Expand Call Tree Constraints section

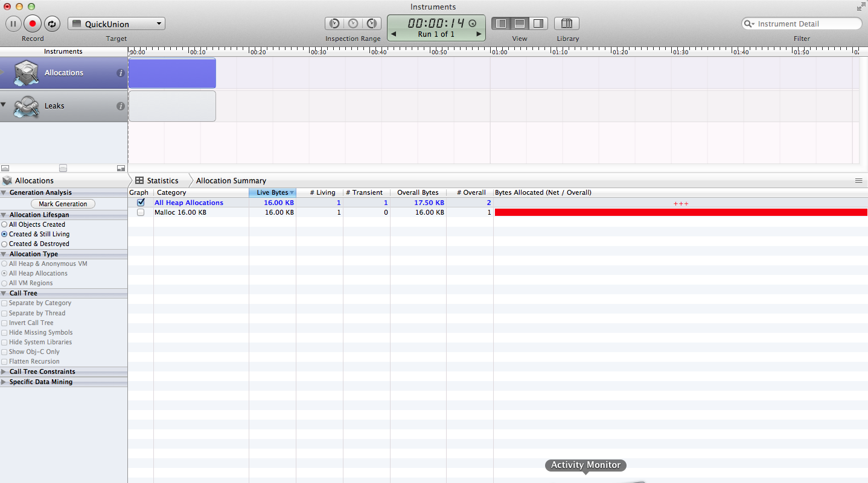(4, 371)
